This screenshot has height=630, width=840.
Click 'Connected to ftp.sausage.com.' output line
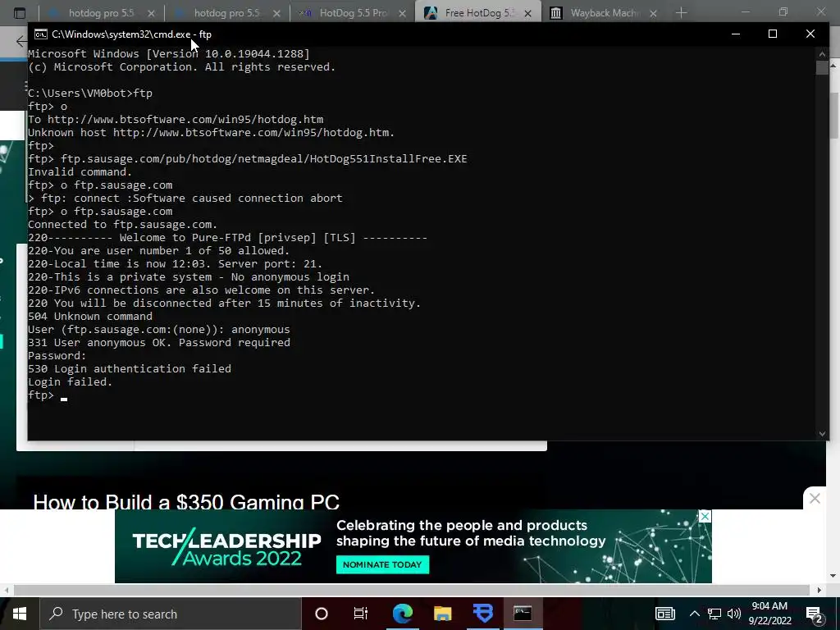[123, 225]
